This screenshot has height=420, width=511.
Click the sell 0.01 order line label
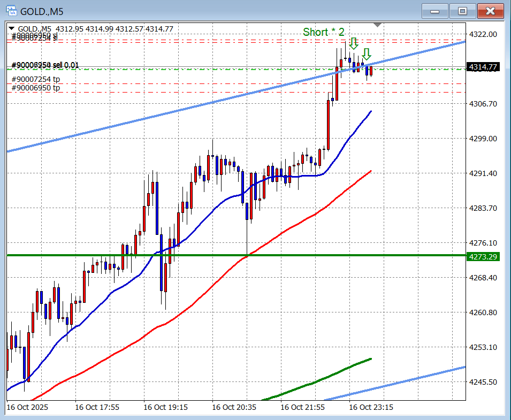tap(45, 65)
